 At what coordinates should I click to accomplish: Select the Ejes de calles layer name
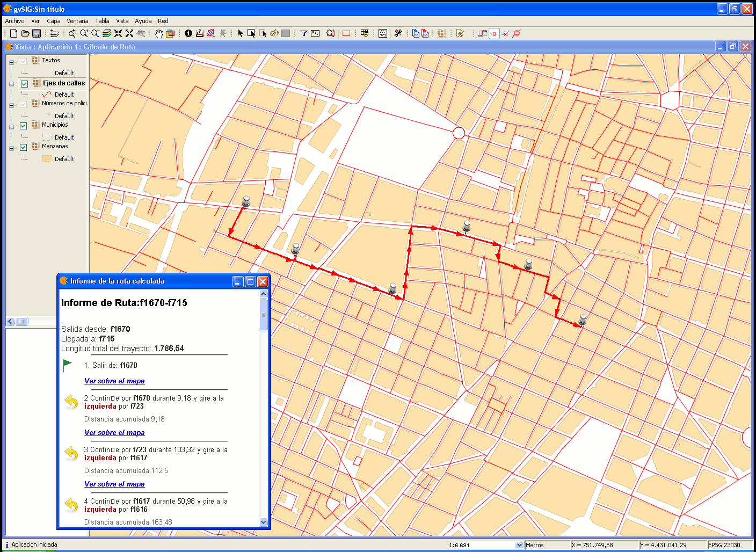pos(64,83)
